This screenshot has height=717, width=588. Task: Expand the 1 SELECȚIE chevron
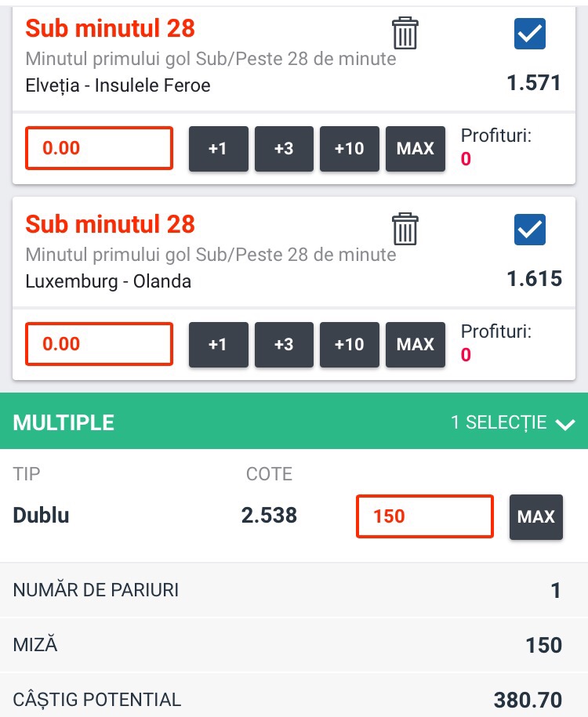(x=565, y=423)
